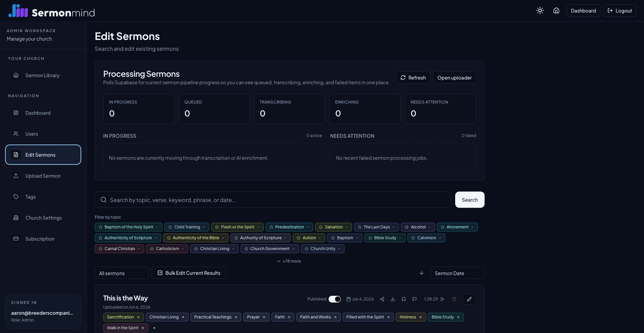Select Edit Sermons in sidebar
The height and width of the screenshot is (333, 644).
43,155
